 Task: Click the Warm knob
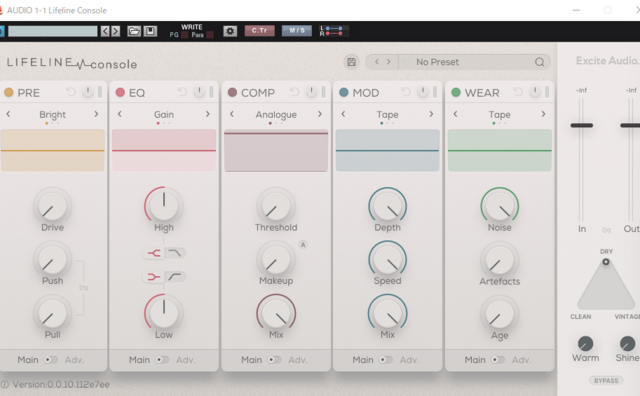coord(585,343)
